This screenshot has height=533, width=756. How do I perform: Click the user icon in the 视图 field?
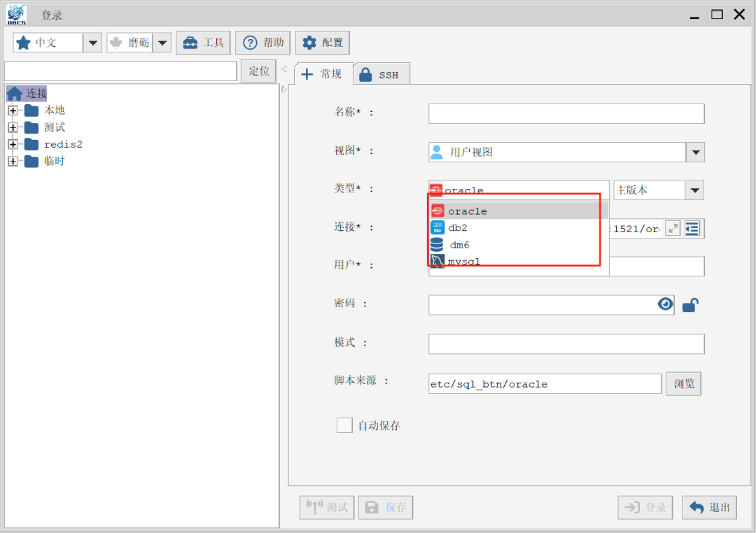437,152
